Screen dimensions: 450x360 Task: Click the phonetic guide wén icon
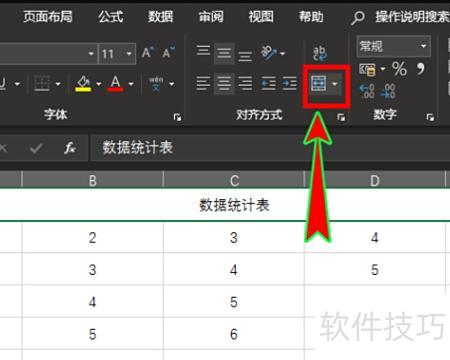(156, 84)
